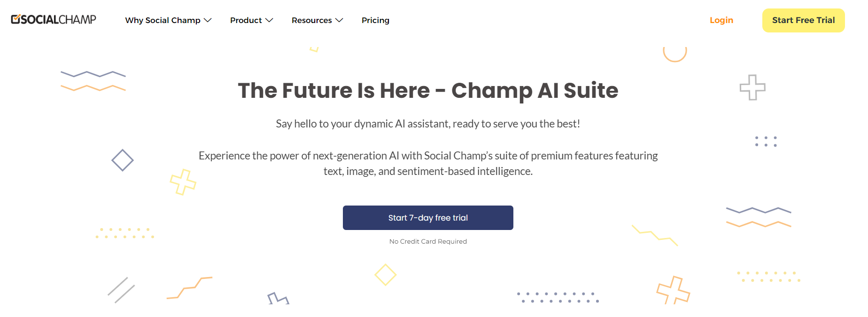Expand the chevron beside Product
The image size is (868, 317).
(269, 20)
